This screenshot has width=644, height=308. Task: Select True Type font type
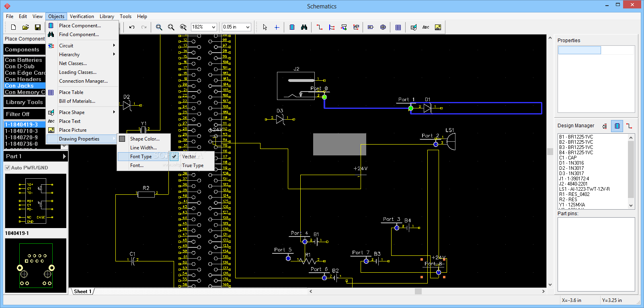tap(192, 165)
